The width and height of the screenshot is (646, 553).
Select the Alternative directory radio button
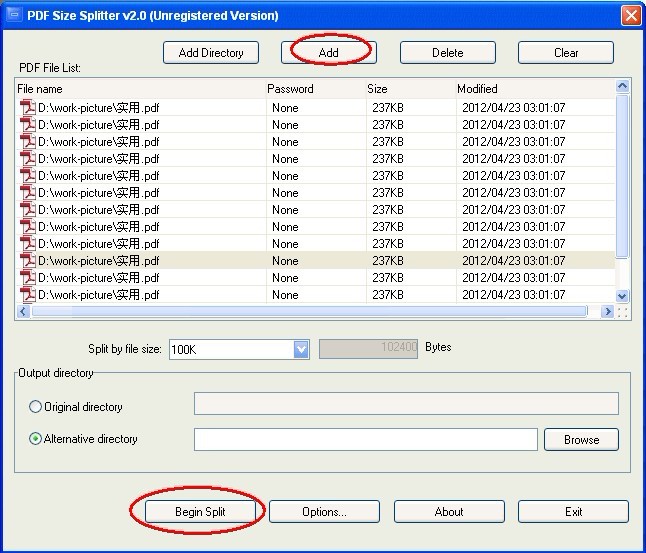coord(35,438)
